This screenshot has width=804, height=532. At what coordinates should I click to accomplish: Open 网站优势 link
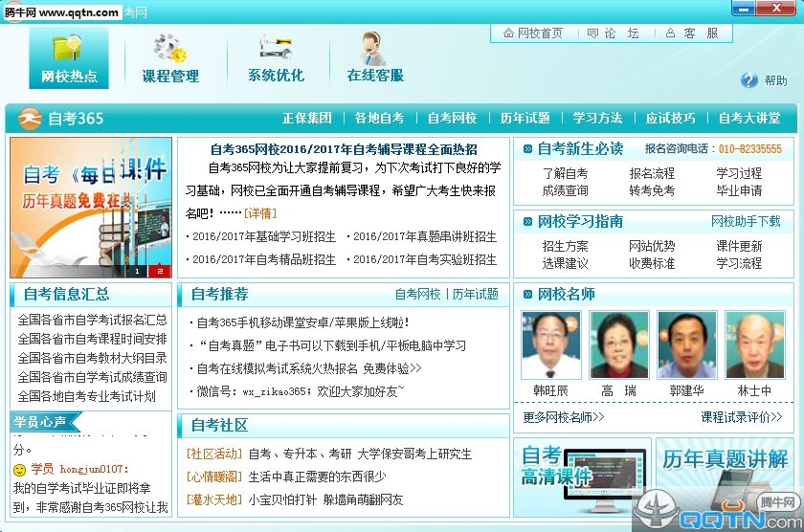(652, 246)
